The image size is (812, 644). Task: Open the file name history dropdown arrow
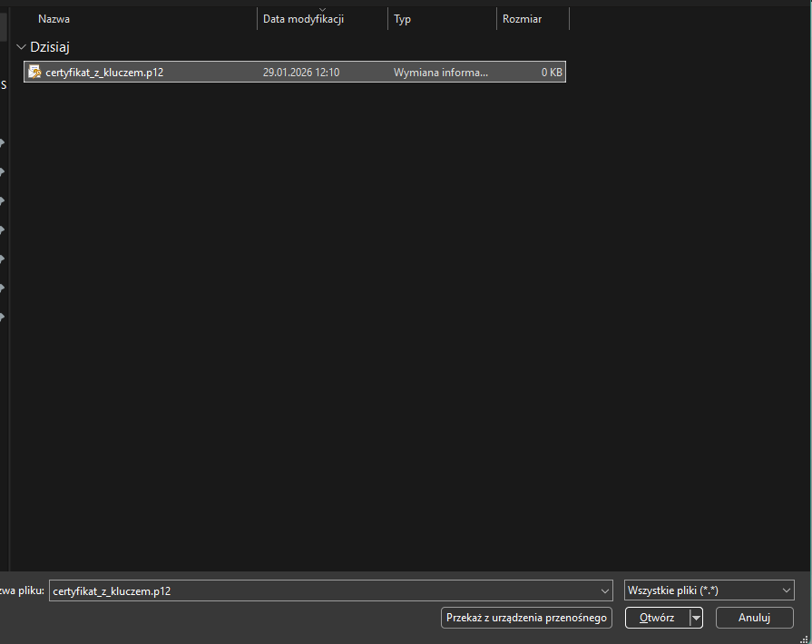606,591
